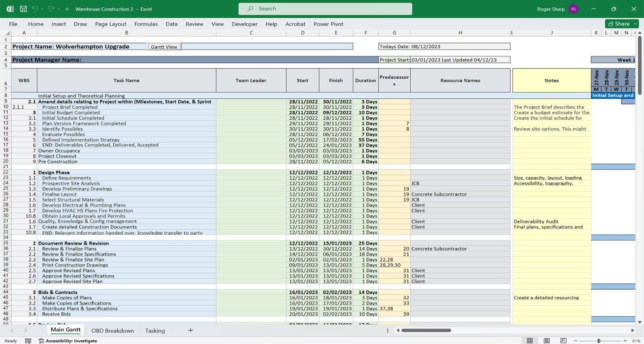
Task: Expand the Share button dropdown arrow
Action: 635,24
